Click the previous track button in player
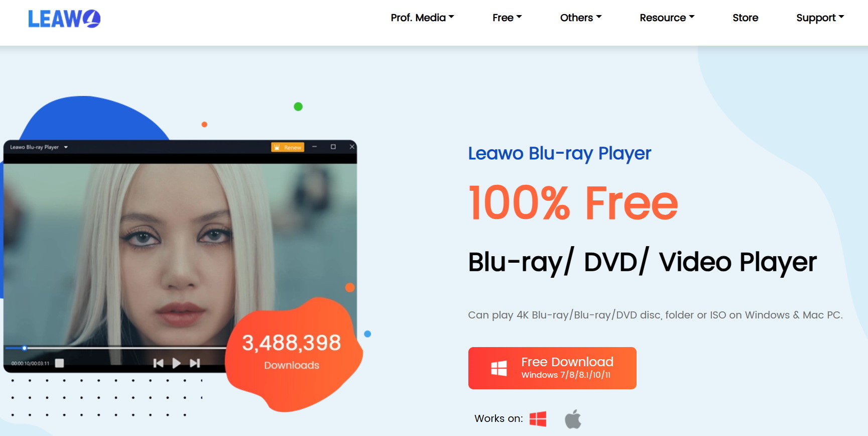 pyautogui.click(x=158, y=363)
